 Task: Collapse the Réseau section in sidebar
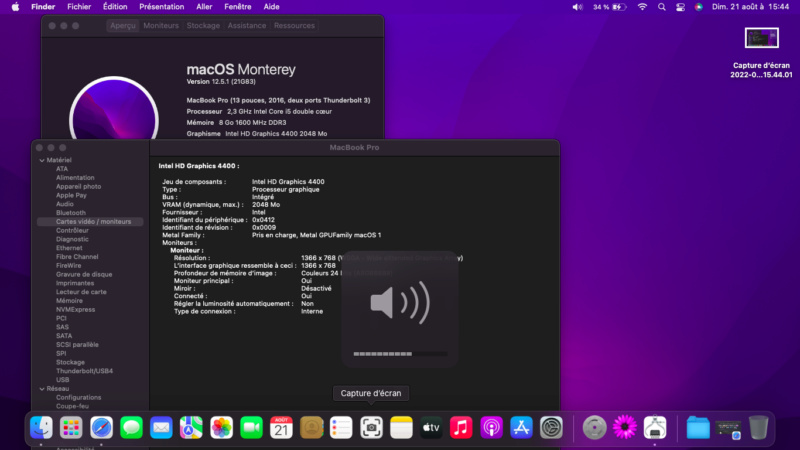tap(42, 389)
